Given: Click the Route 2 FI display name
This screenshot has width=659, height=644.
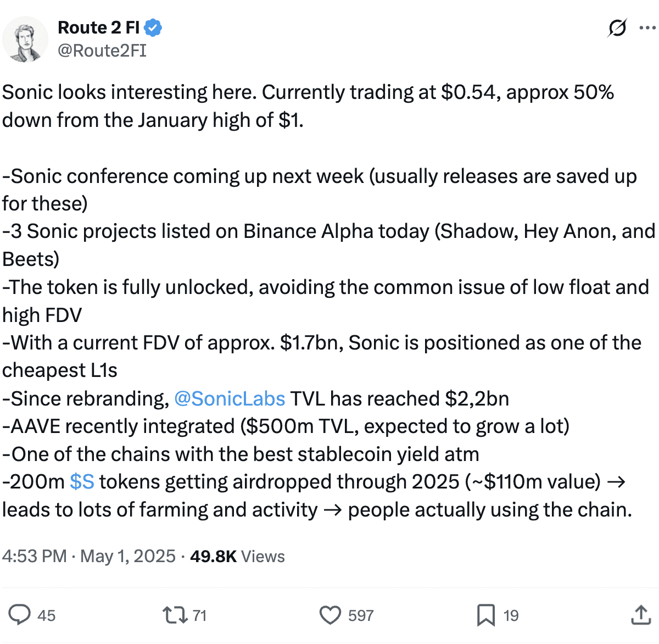Looking at the screenshot, I should (99, 27).
